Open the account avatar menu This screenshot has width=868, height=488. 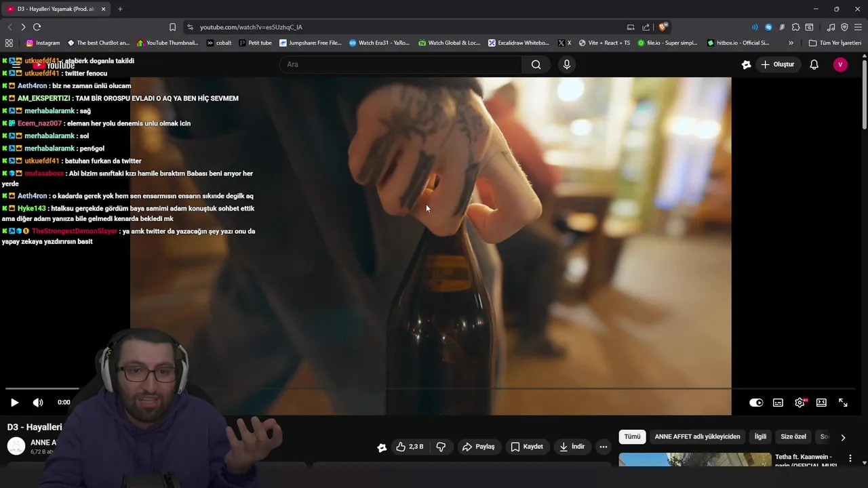[x=840, y=64]
